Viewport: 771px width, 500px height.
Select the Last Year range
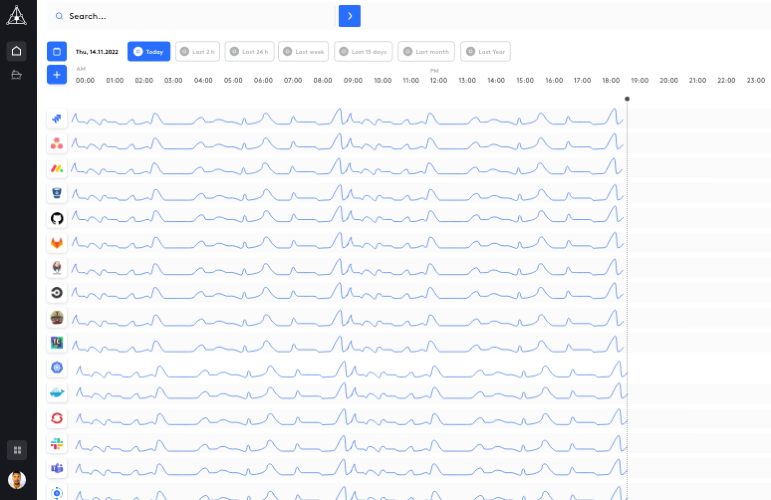click(x=485, y=52)
